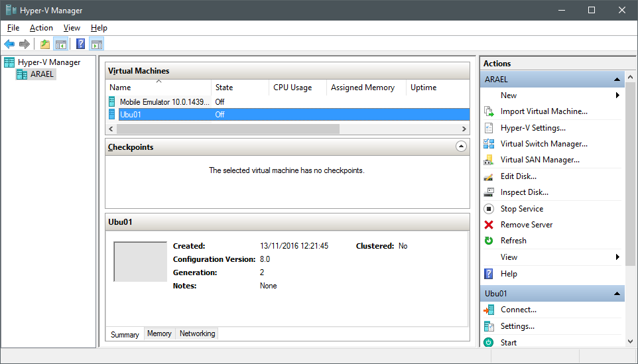Click the Settings icon under Ubu01

pyautogui.click(x=489, y=326)
